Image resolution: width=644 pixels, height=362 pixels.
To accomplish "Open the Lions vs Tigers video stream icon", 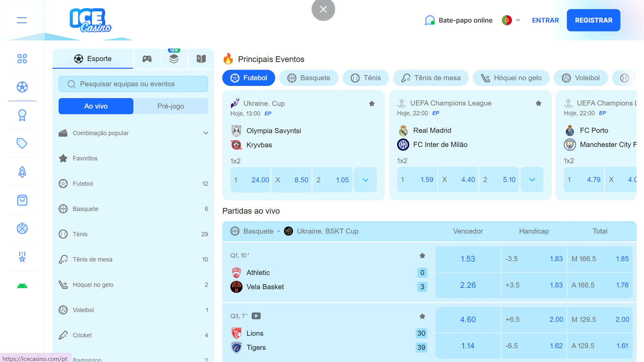I will click(256, 316).
